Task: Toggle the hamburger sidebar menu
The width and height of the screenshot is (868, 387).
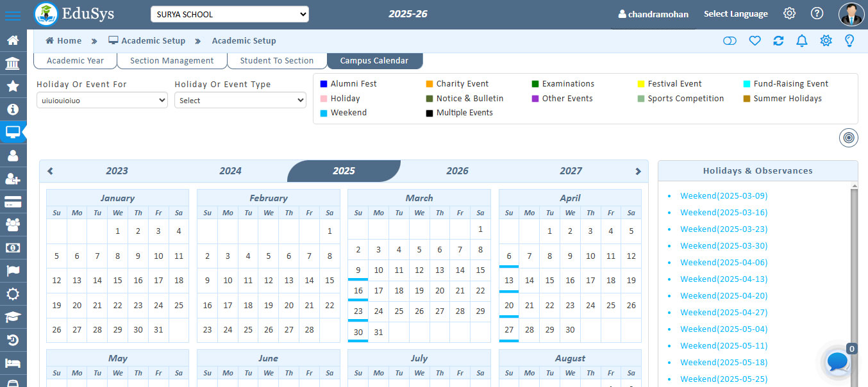Action: [12, 15]
